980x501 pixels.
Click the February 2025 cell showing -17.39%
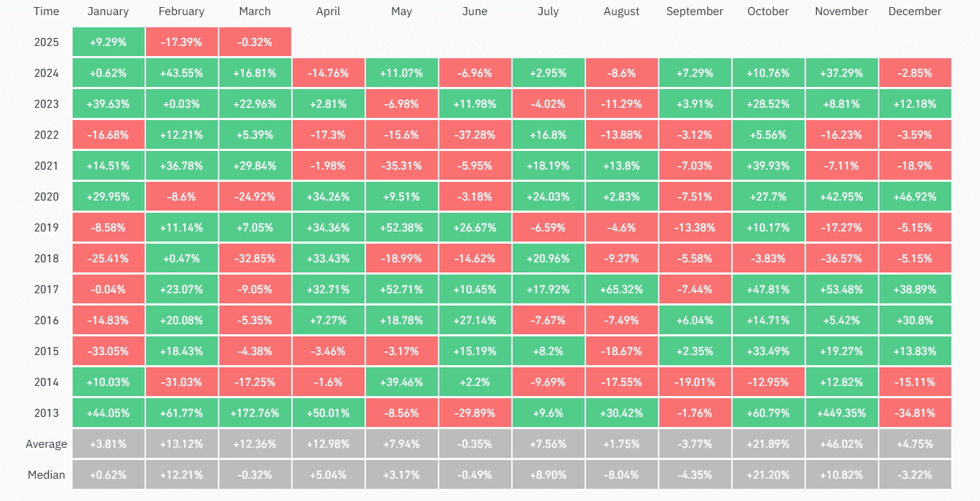[182, 42]
